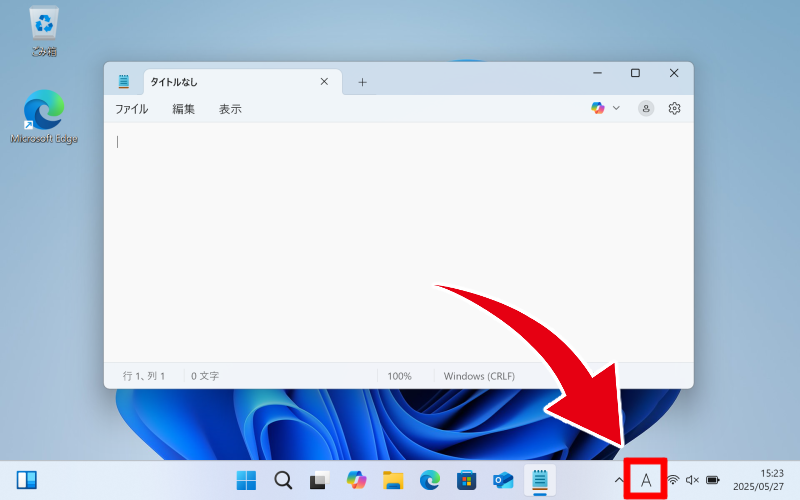Launch Copilot from the taskbar
800x500 pixels.
click(x=356, y=480)
